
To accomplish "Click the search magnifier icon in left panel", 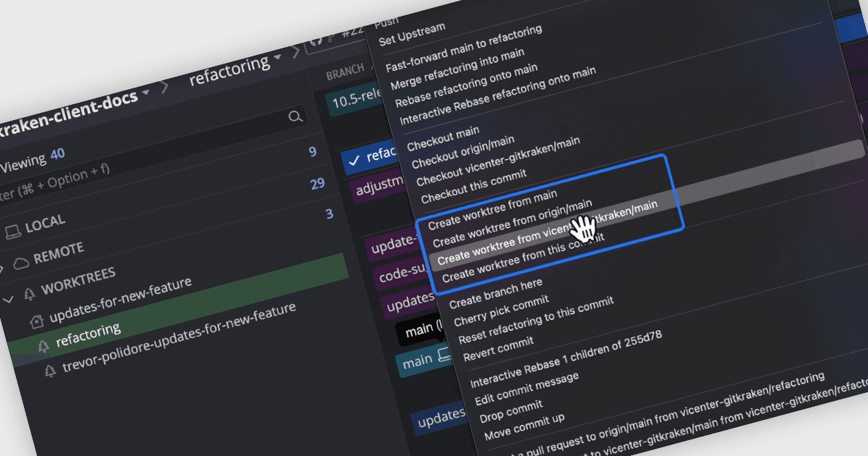I will click(295, 117).
